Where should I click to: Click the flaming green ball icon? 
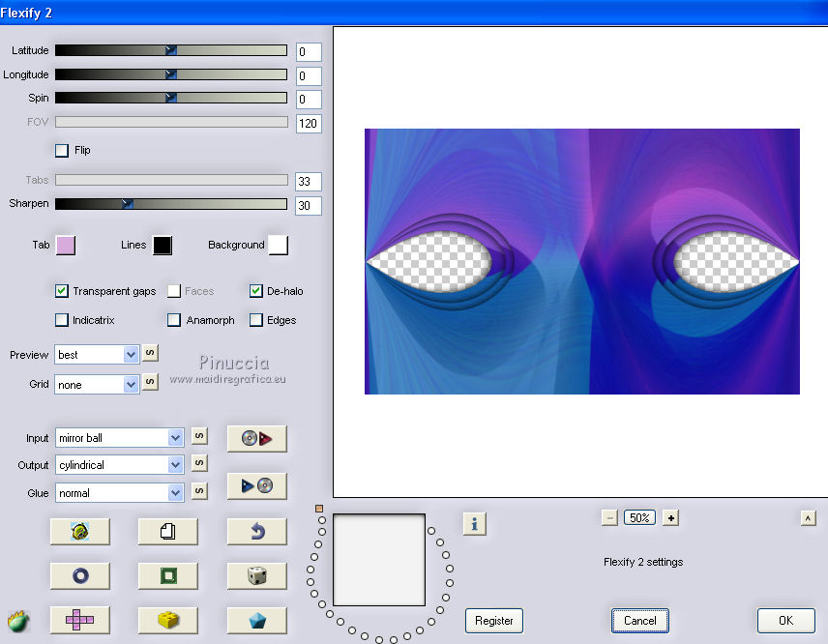19,621
